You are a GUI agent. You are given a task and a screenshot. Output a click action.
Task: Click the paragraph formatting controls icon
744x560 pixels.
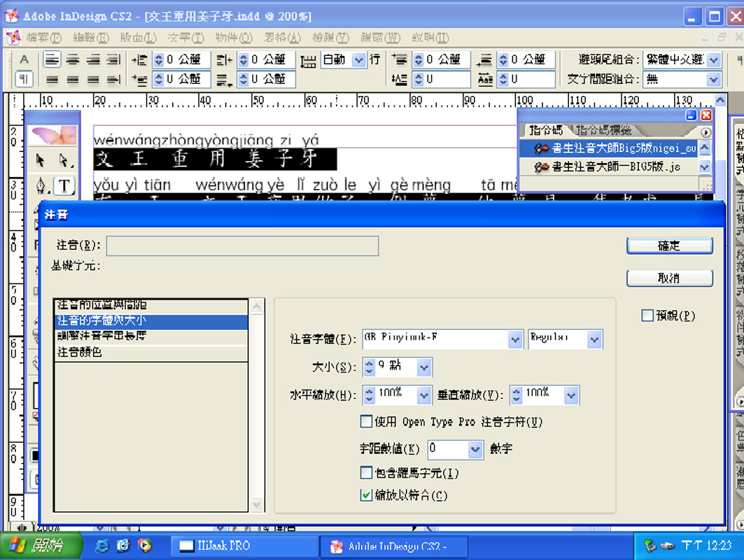pos(24,79)
